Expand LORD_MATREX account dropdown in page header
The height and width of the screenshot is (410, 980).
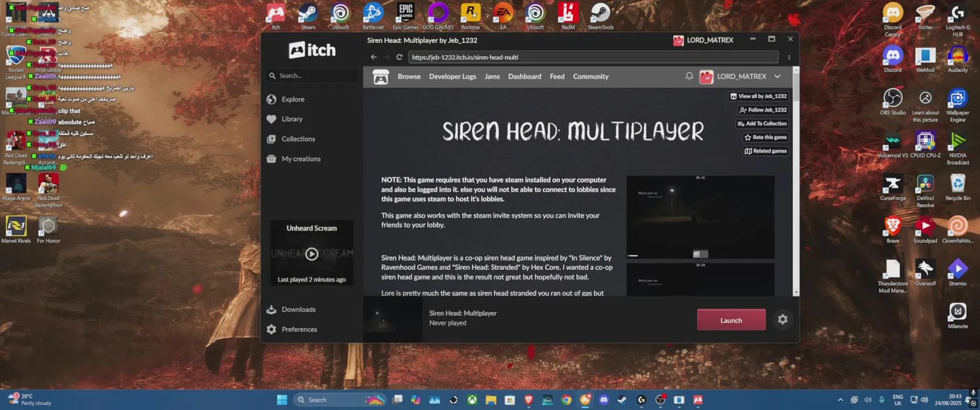777,76
